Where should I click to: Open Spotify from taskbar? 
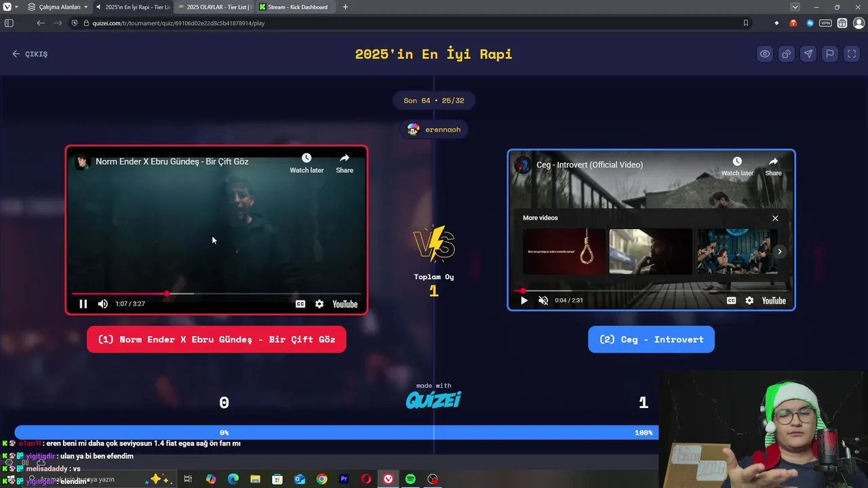tap(410, 479)
